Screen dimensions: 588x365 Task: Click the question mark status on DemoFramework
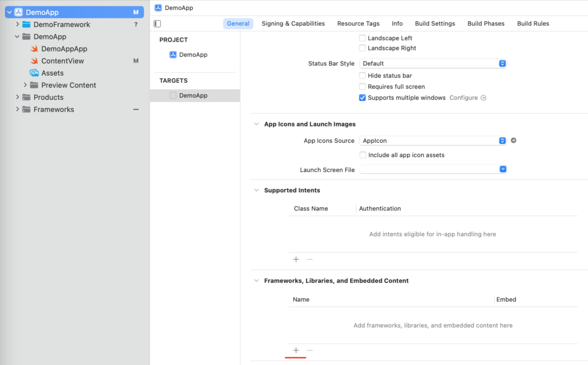tap(136, 24)
